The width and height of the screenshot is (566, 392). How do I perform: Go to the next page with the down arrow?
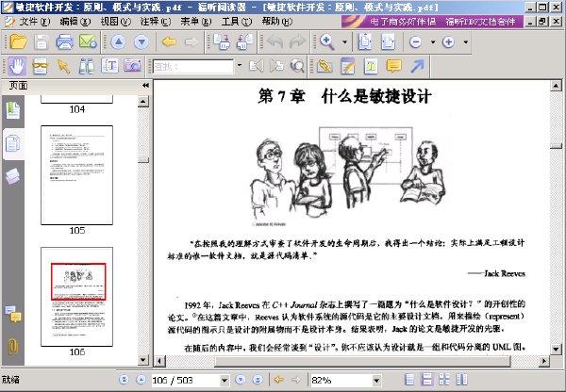point(141,42)
